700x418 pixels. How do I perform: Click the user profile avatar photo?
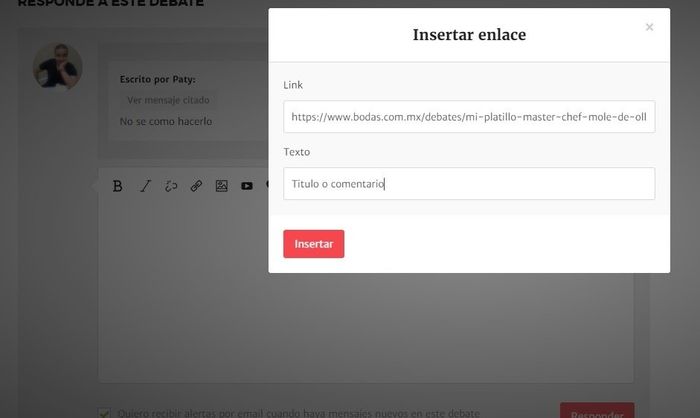pos(57,66)
